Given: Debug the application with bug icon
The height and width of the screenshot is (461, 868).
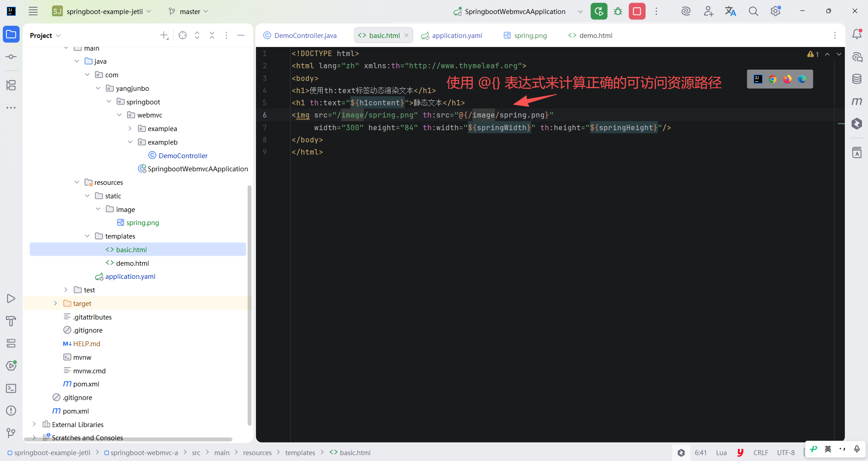Looking at the screenshot, I should (x=618, y=11).
